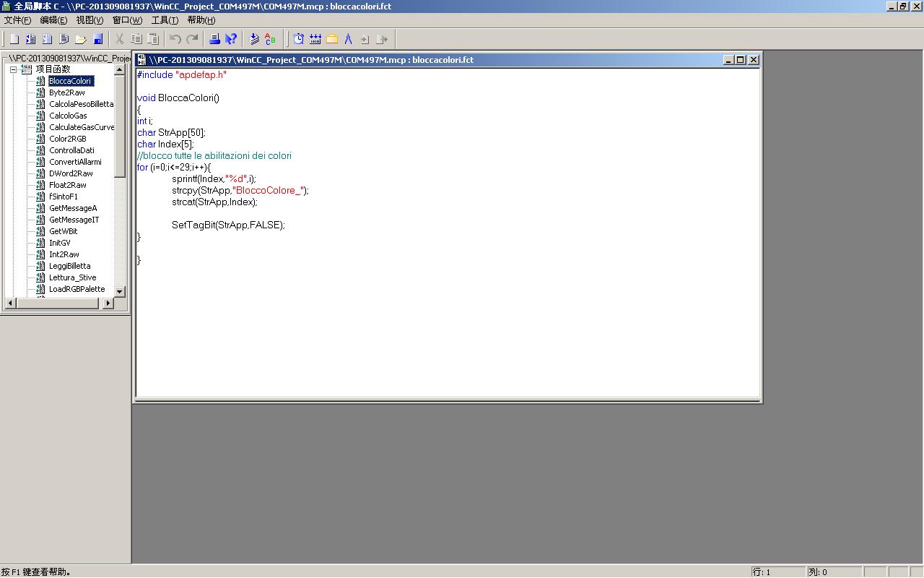Select the DWord2Raw function
This screenshot has height=578, width=924.
click(71, 173)
